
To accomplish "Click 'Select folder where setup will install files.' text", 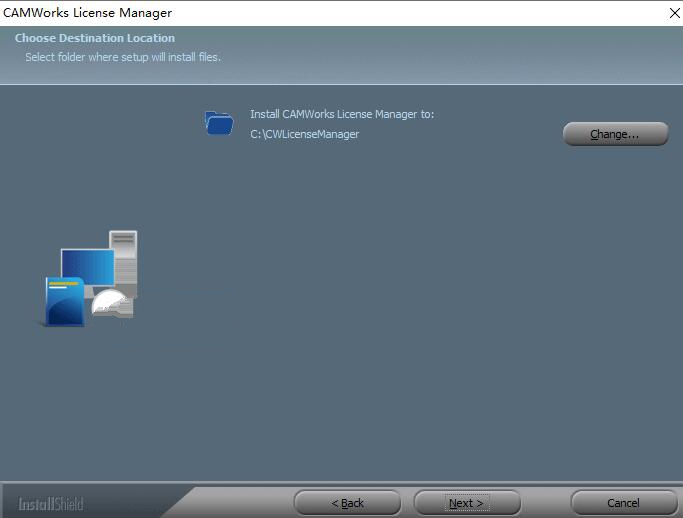I will [123, 57].
